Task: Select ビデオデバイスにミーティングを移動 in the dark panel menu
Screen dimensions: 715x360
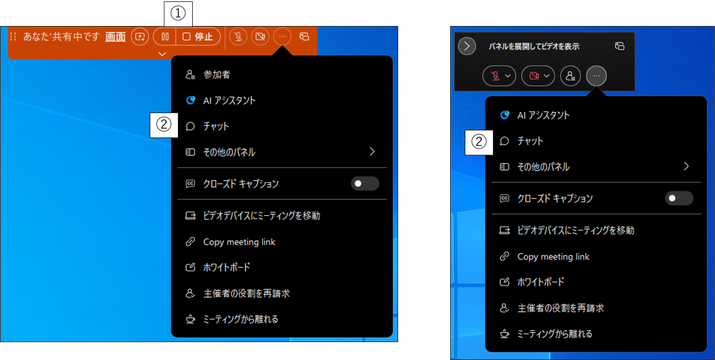Action: click(596, 230)
